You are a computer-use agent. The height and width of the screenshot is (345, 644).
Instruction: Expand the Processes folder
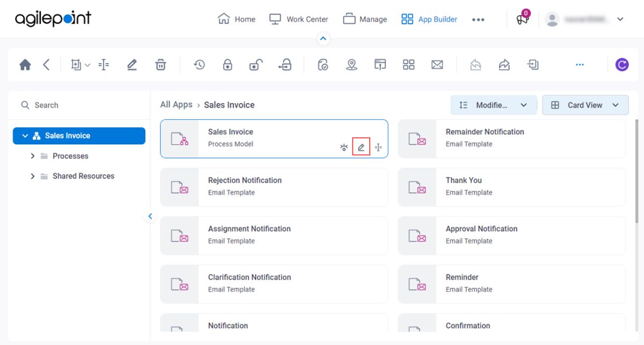[x=33, y=156]
